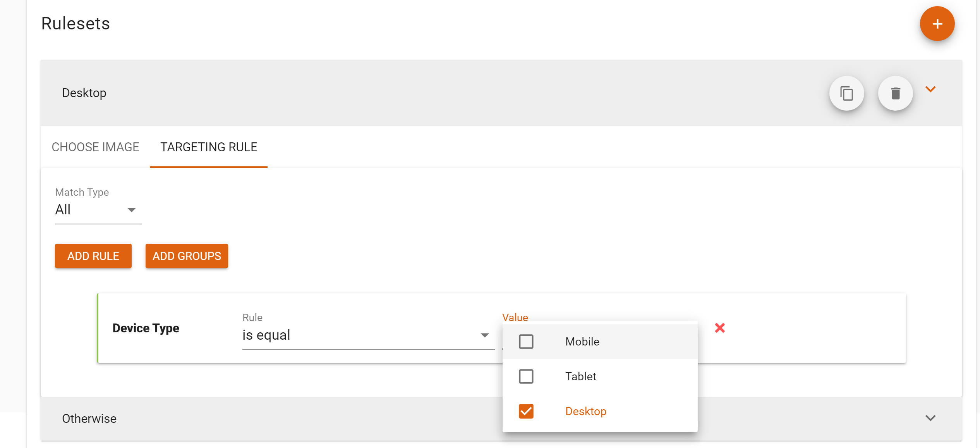This screenshot has height=448, width=980.
Task: Click the Tablet option label
Action: [x=580, y=376]
